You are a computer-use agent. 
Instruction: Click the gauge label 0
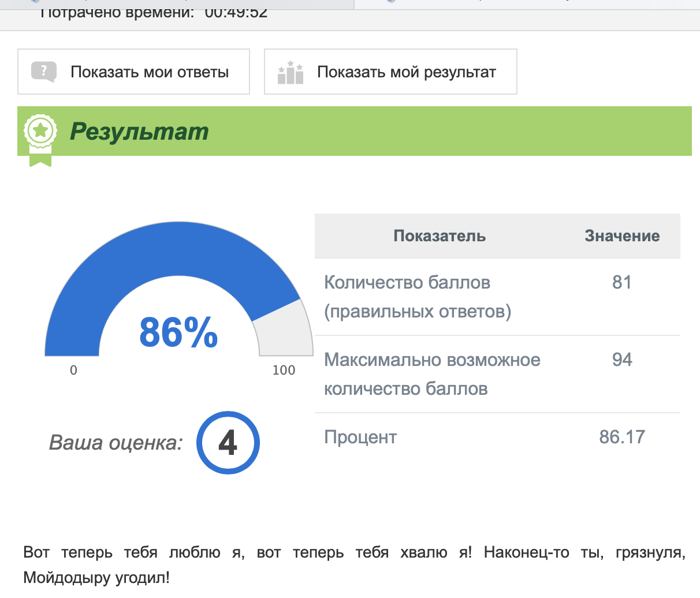pos(73,370)
